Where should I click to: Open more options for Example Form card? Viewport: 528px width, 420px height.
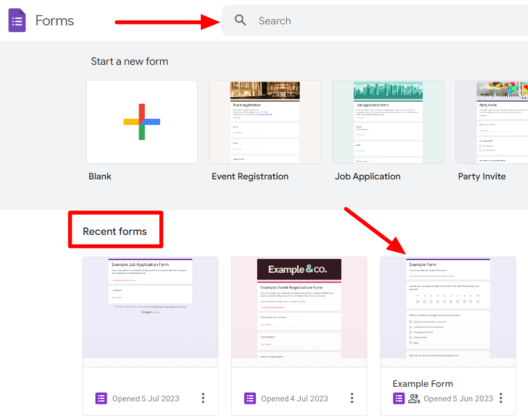pyautogui.click(x=501, y=398)
